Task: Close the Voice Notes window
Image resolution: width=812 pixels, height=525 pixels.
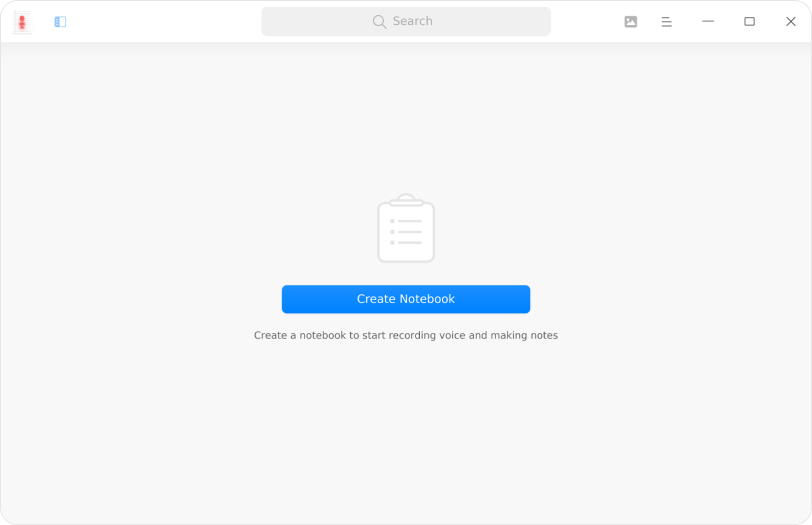Action: point(791,22)
